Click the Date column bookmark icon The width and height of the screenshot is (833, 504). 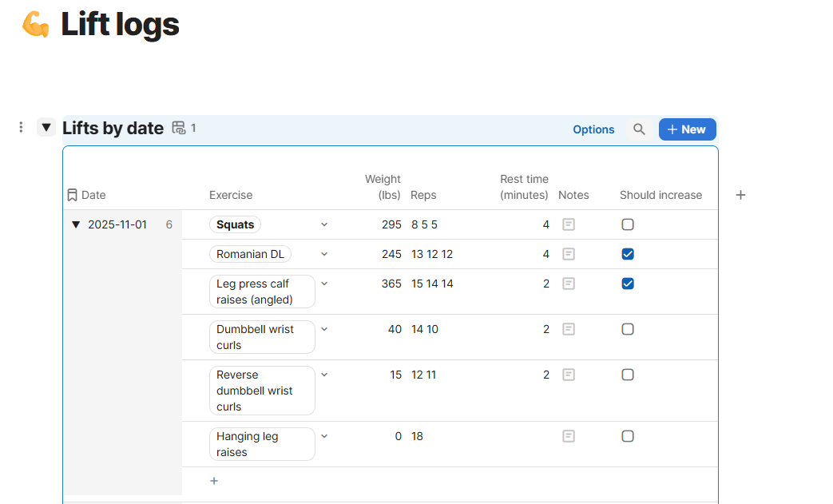[72, 195]
